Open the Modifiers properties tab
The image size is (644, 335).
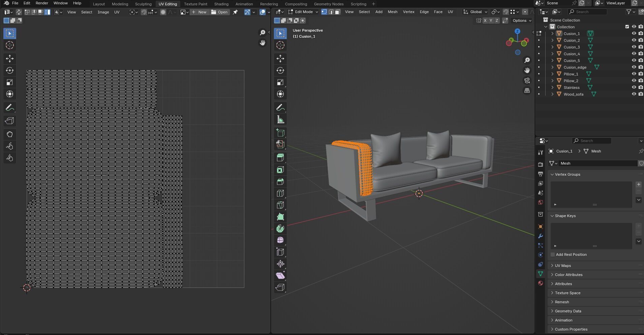540,236
